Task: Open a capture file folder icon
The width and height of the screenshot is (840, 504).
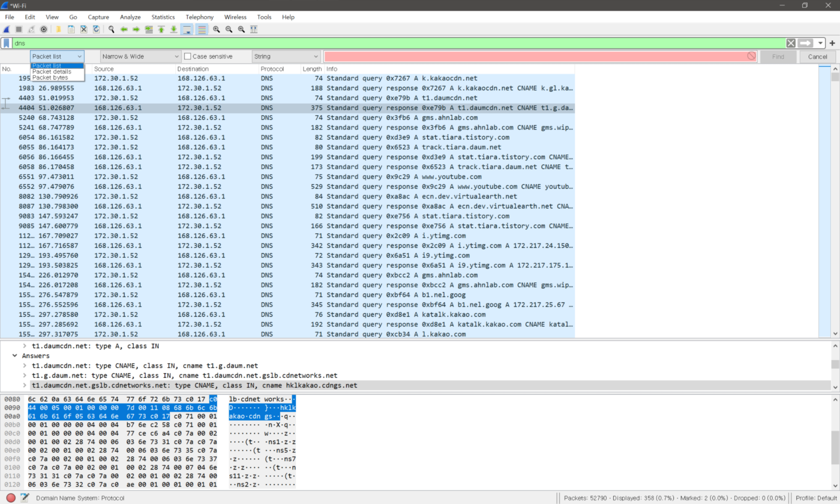Action: pyautogui.click(x=58, y=29)
